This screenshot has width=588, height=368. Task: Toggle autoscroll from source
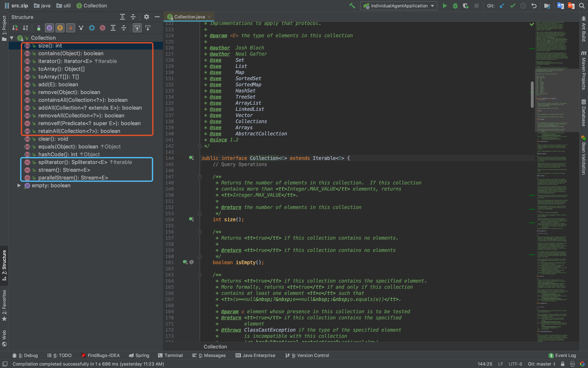(148, 28)
